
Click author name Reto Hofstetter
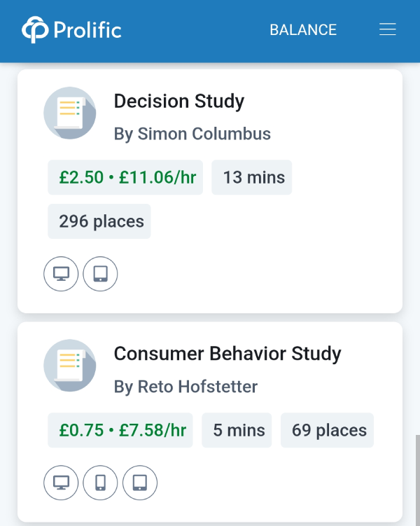coord(186,387)
